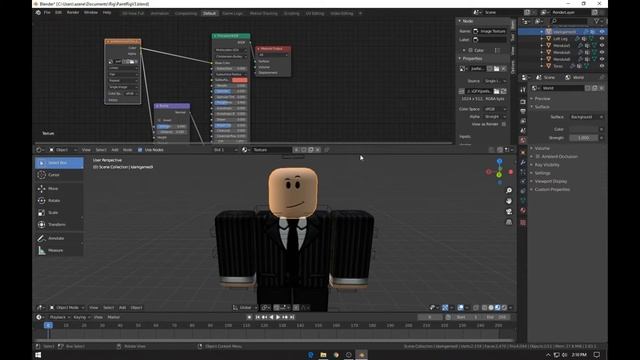Switch to the Animation workspace tab
The width and height of the screenshot is (640, 360).
(x=160, y=13)
